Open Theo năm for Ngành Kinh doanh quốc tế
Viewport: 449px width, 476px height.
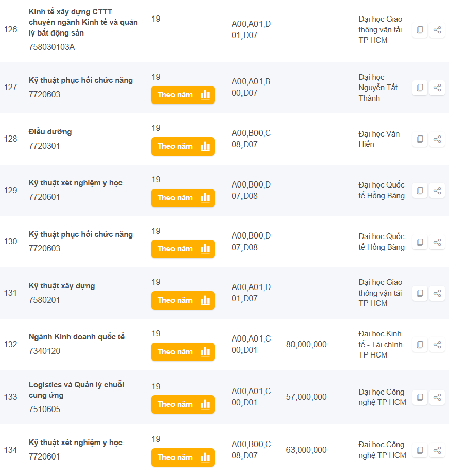click(183, 352)
